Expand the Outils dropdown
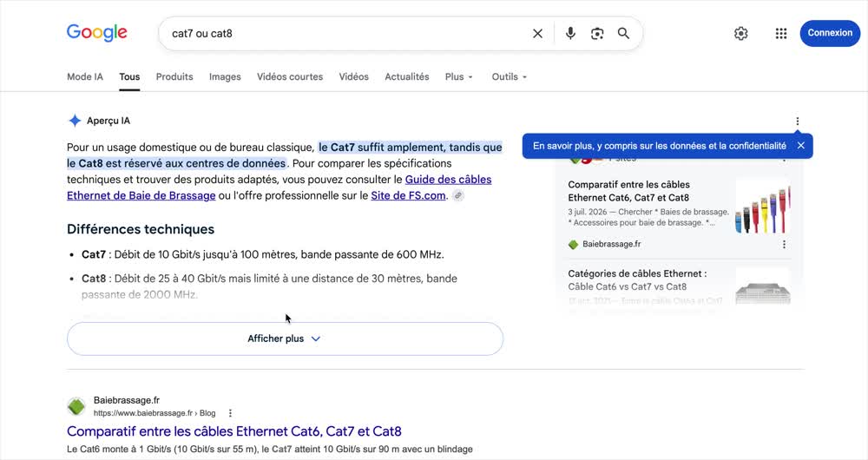 click(x=510, y=77)
